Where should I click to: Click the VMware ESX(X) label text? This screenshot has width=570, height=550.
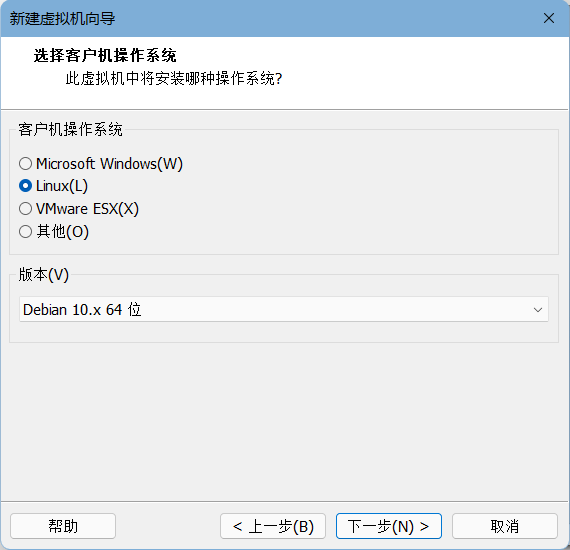pyautogui.click(x=87, y=209)
